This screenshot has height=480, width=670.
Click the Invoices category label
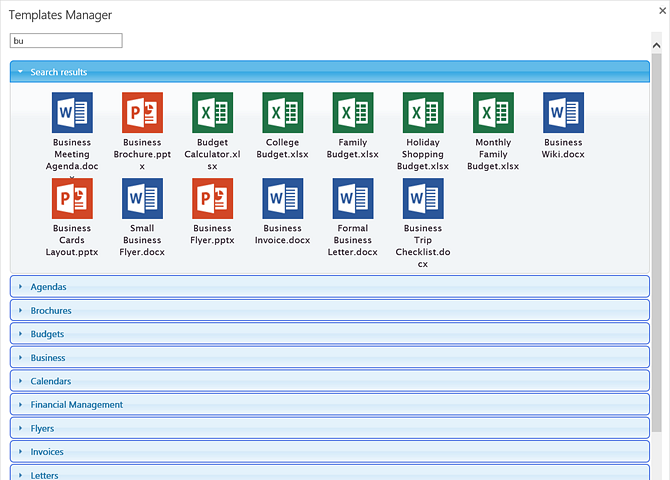pos(47,452)
